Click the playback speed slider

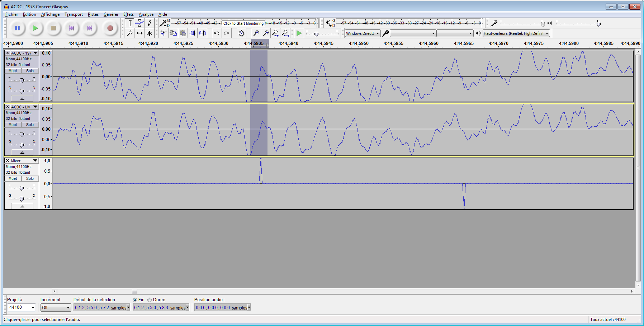[322, 33]
